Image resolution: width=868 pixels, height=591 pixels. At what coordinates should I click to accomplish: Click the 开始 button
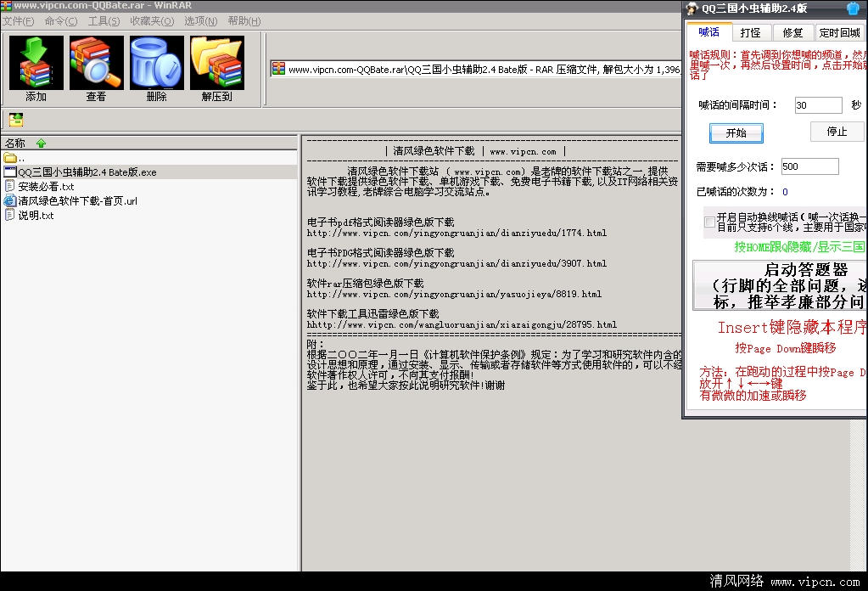coord(736,133)
